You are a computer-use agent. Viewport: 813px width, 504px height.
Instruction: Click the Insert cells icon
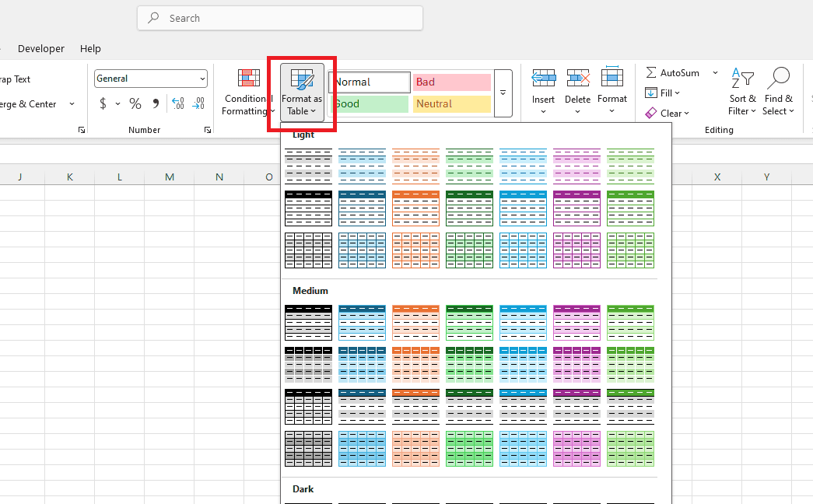click(x=543, y=78)
